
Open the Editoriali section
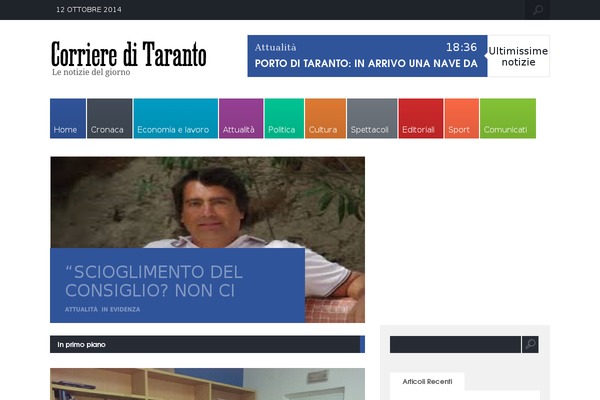[421, 118]
